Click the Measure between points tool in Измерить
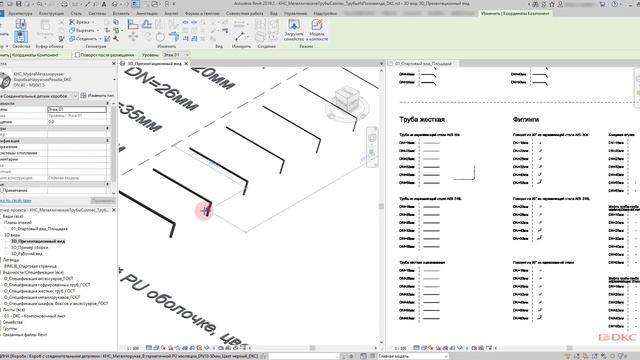 [x=240, y=37]
